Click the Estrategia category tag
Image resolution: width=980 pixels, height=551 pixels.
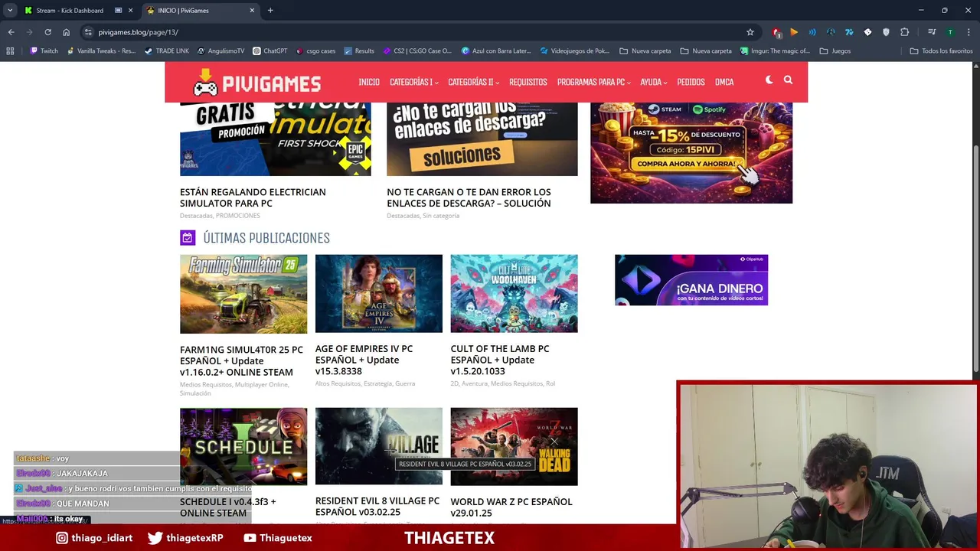coord(377,383)
